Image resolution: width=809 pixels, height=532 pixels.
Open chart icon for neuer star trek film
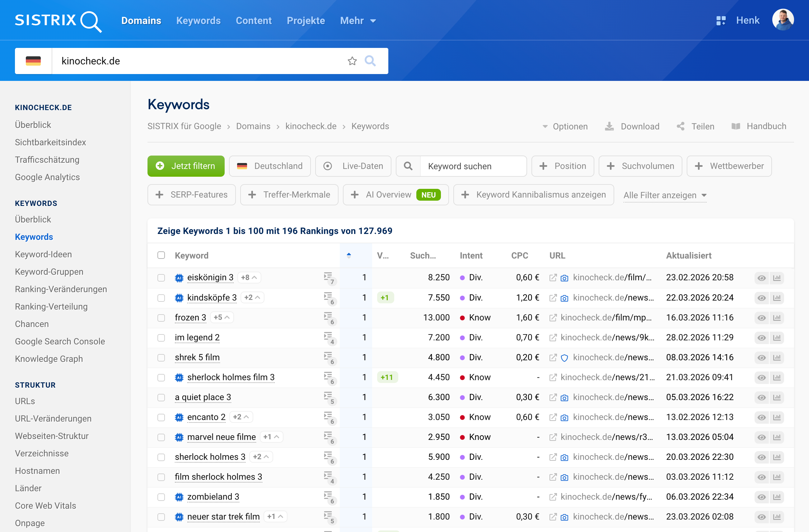click(x=777, y=517)
